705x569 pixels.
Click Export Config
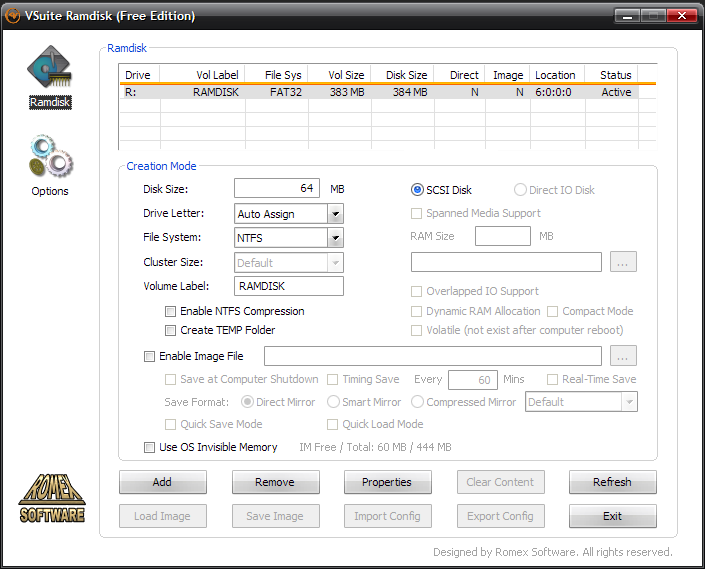tap(500, 516)
